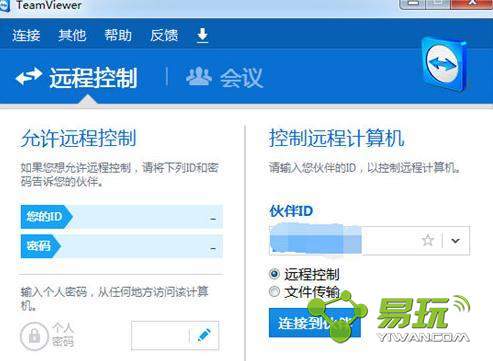The image size is (493, 361).
Task: Open the 帮助 menu
Action: click(x=118, y=35)
